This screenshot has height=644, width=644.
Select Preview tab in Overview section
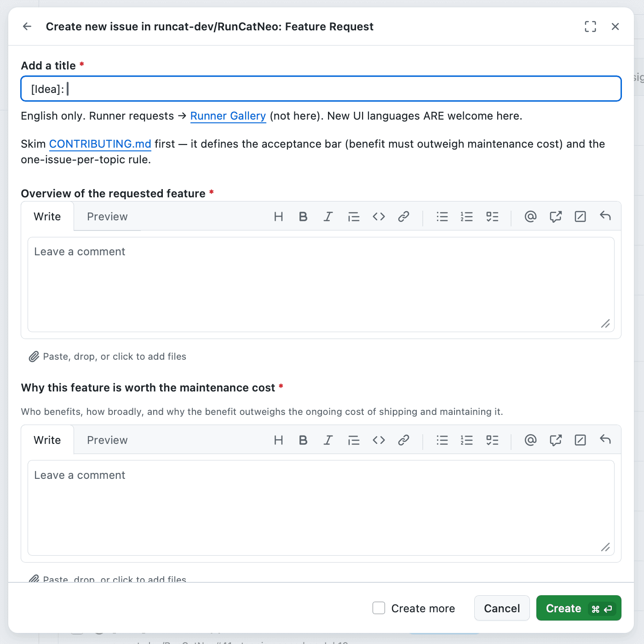point(107,216)
